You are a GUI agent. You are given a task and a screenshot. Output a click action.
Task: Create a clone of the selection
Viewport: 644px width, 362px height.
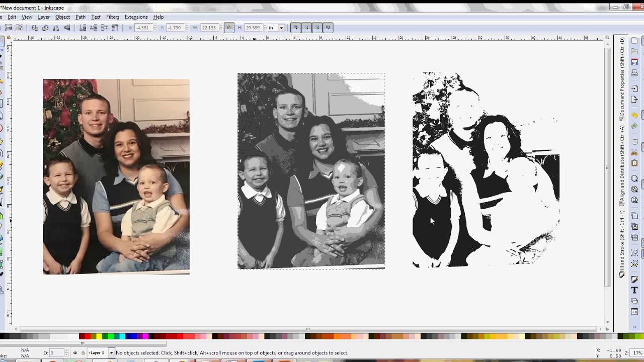(x=634, y=227)
